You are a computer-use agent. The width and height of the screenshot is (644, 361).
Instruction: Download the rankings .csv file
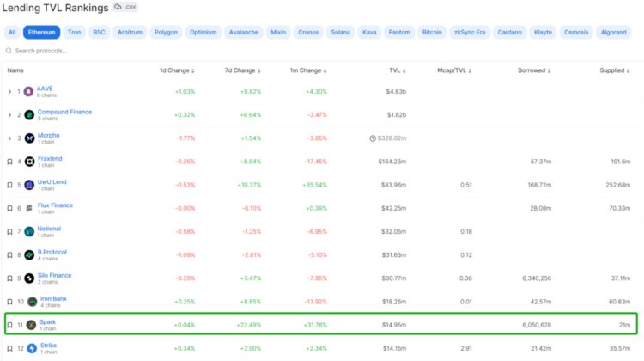(x=125, y=8)
